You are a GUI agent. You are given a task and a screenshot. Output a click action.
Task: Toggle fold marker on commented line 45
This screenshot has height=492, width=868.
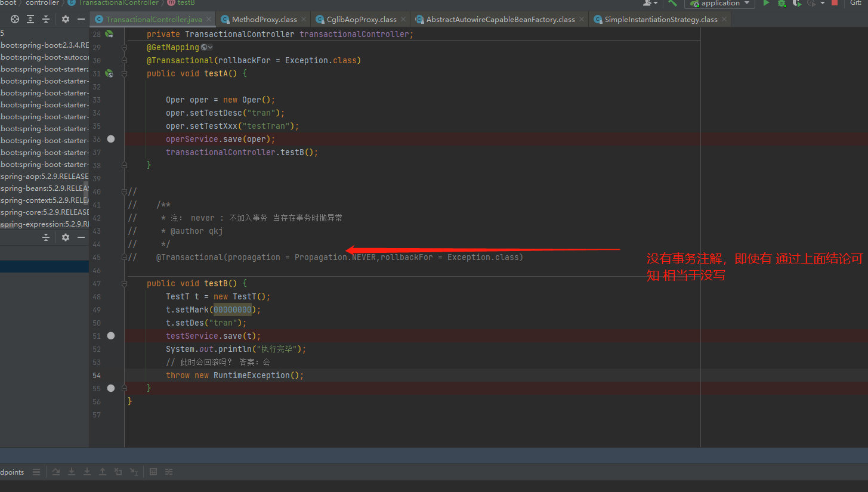(125, 257)
